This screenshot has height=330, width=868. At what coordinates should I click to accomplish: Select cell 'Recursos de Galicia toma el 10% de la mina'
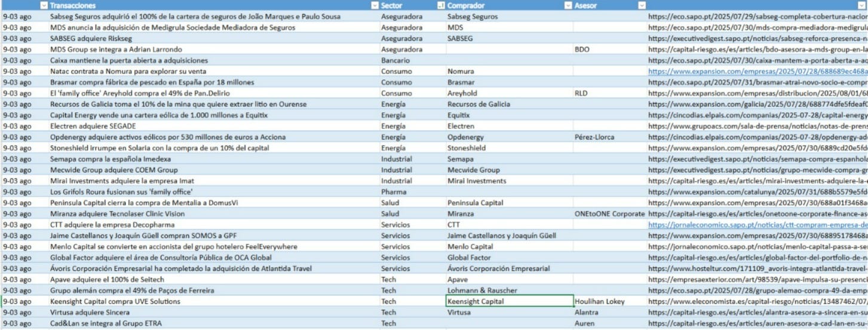(x=214, y=104)
